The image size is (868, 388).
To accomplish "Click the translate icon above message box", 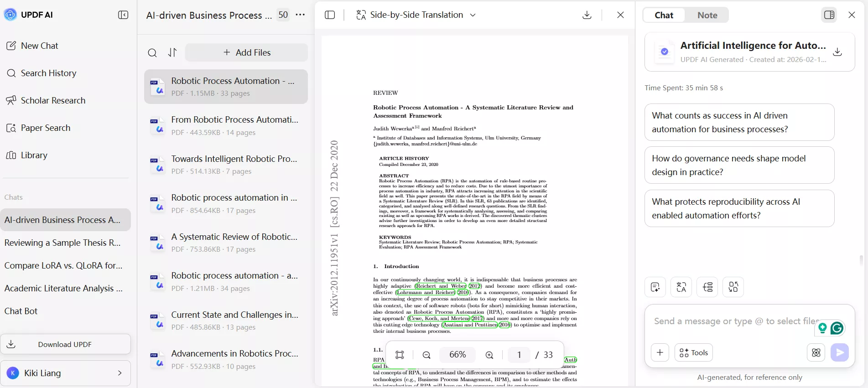I will coord(681,287).
